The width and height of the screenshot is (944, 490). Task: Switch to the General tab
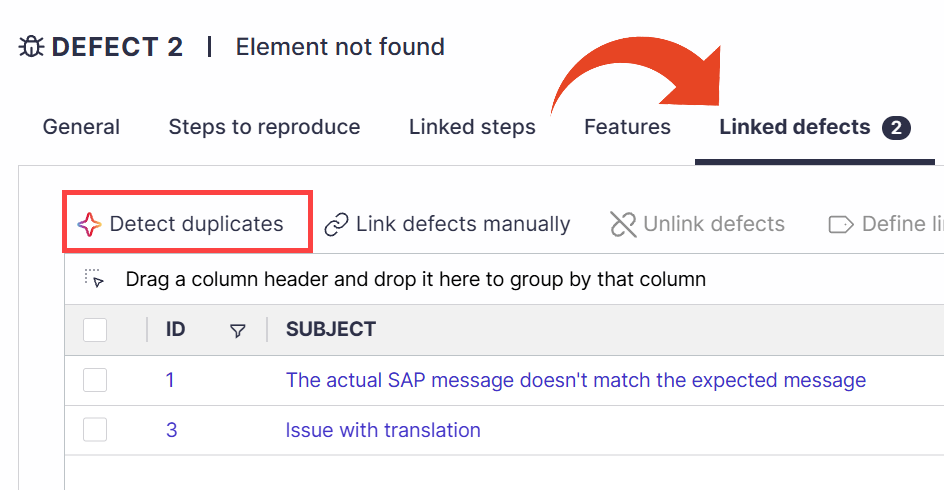tap(81, 127)
